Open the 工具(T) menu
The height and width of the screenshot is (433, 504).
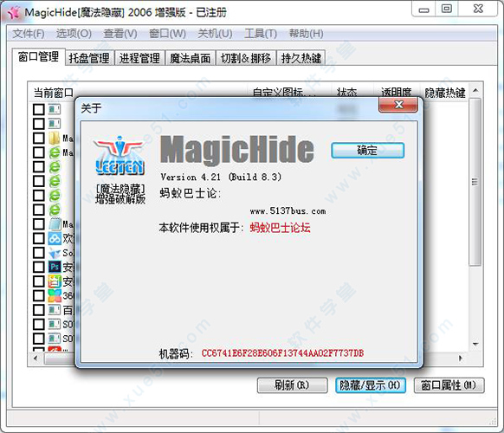point(261,34)
